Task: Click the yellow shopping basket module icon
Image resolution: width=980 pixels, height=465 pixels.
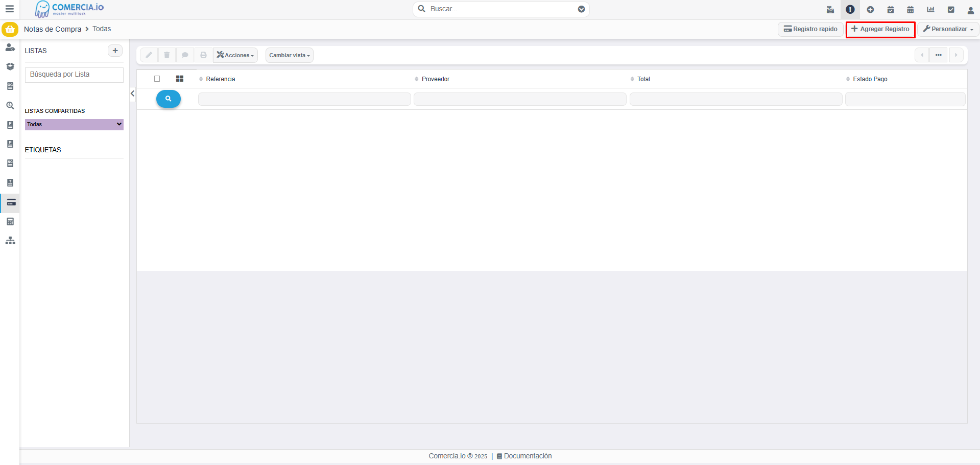Action: [x=10, y=29]
